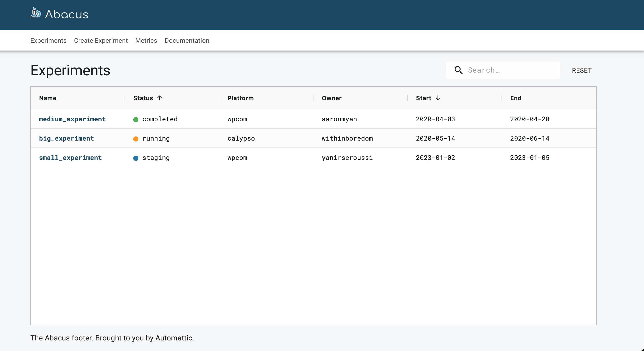Sort by the Start column header
The width and height of the screenshot is (644, 351).
(424, 98)
